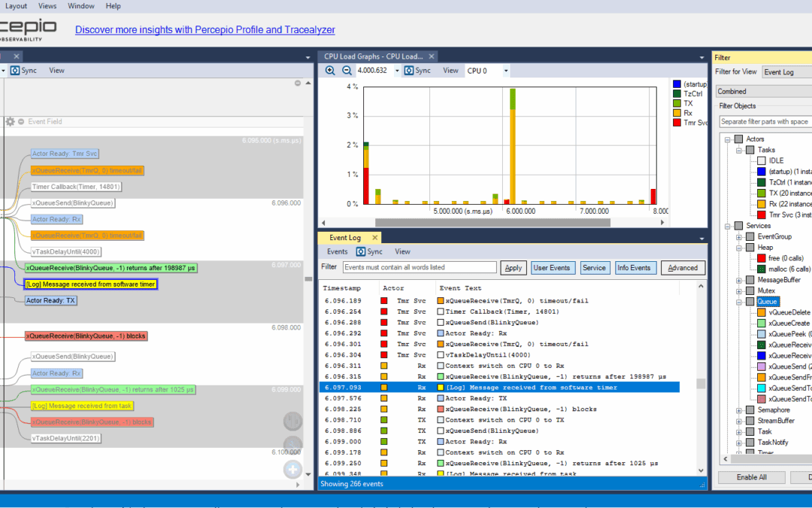The width and height of the screenshot is (812, 508).
Task: Click scroll-down arrow in Event Log list
Action: pos(701,470)
